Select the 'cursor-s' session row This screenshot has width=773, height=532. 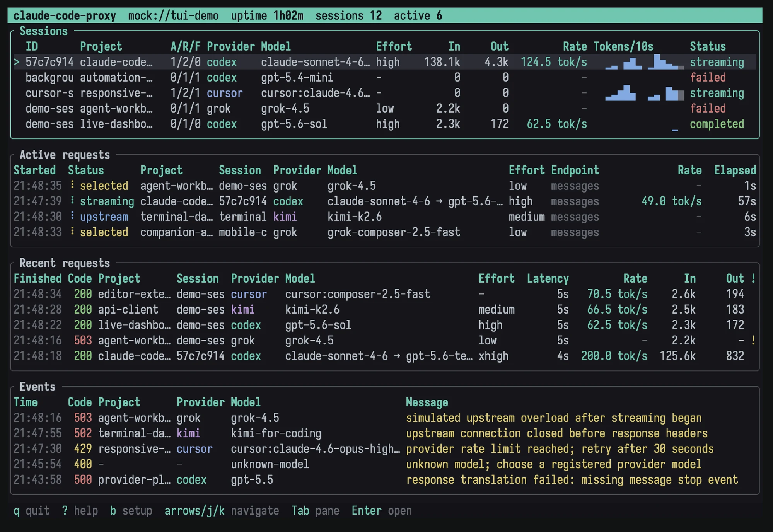[x=385, y=93]
